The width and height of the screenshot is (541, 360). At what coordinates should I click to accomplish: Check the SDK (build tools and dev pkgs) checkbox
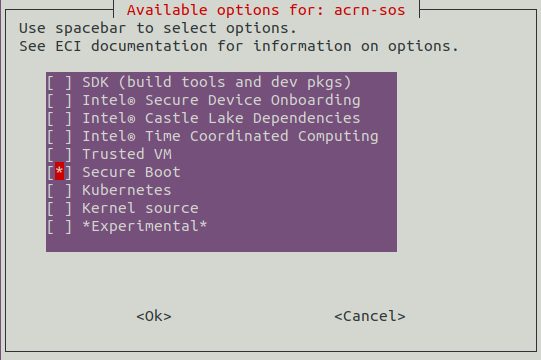click(59, 82)
